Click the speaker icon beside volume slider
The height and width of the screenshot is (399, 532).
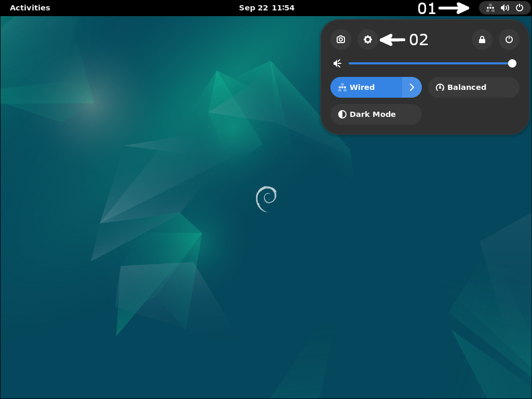[x=337, y=63]
